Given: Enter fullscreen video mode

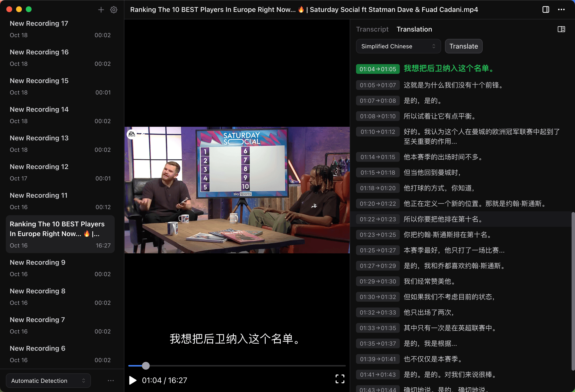Looking at the screenshot, I should tap(340, 379).
